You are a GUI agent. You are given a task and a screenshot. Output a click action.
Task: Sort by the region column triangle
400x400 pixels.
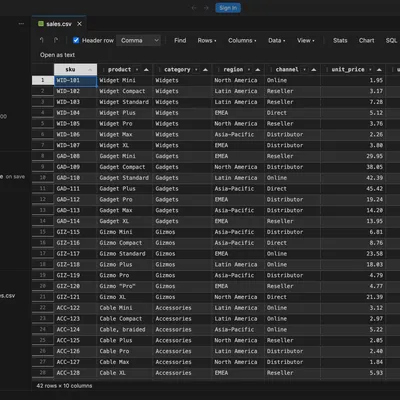258,70
